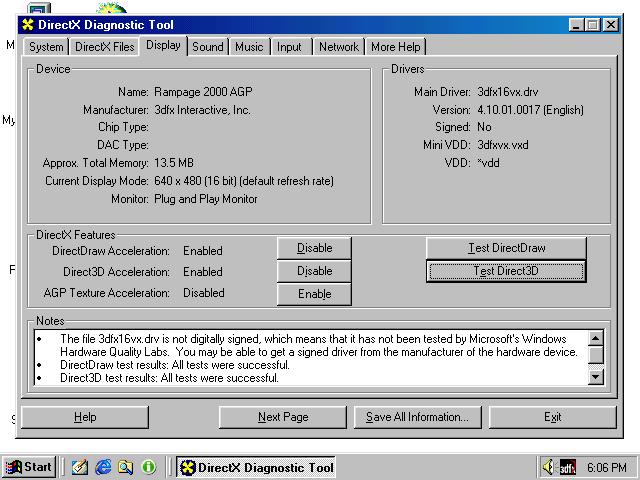Click the green circle quick launch icon
This screenshot has width=640, height=480.
click(149, 467)
